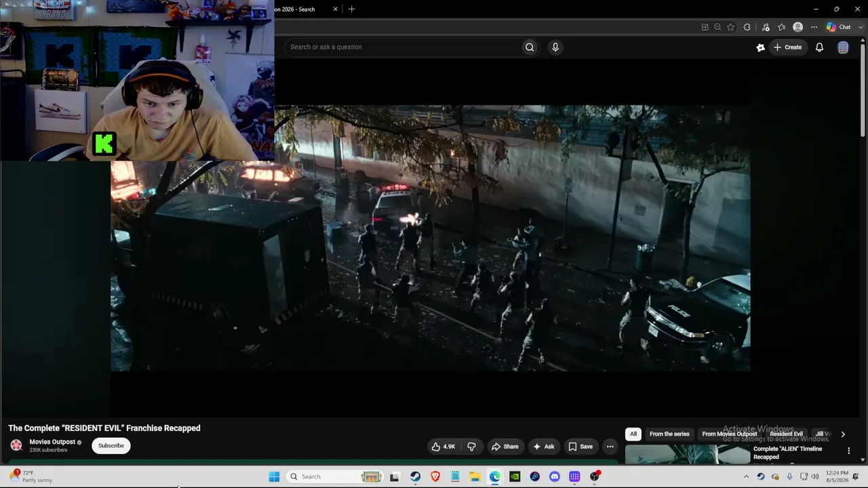Open the Windows notification bell in tray

[856, 476]
